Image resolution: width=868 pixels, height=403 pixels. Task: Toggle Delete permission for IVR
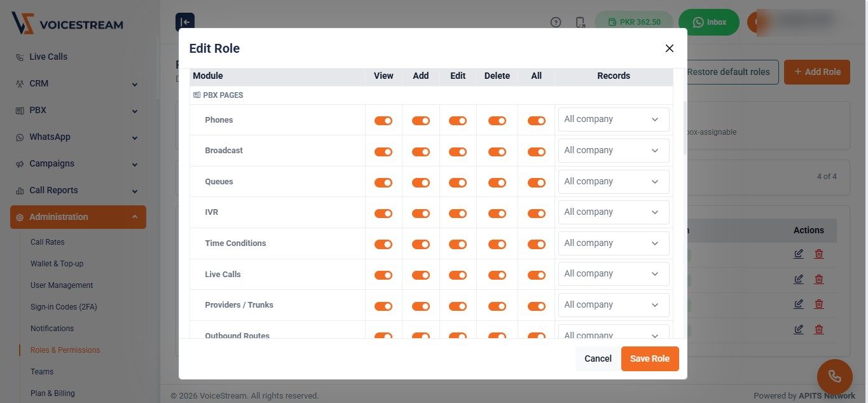[x=497, y=214]
